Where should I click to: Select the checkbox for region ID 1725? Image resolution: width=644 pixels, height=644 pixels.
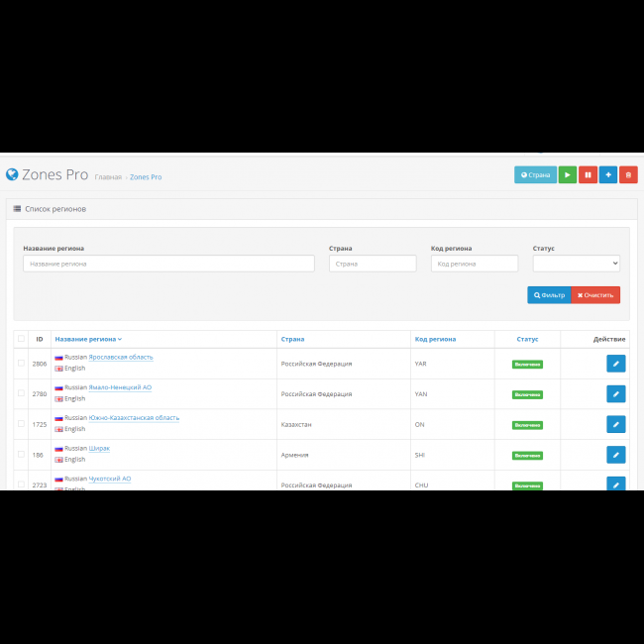click(21, 424)
